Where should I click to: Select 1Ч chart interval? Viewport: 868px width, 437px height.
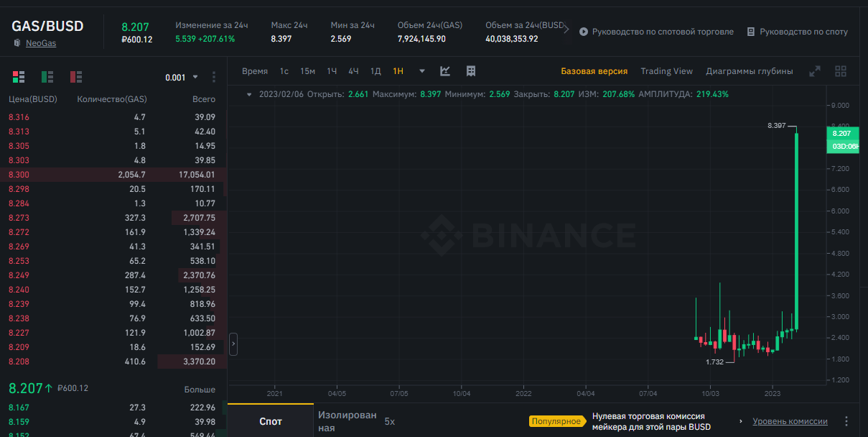332,71
